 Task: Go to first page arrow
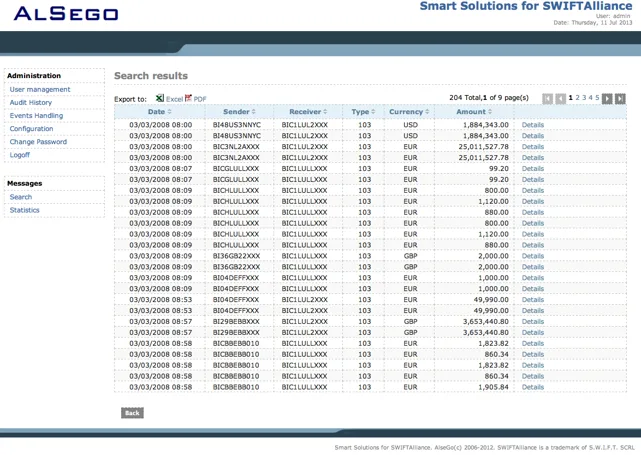coord(547,99)
